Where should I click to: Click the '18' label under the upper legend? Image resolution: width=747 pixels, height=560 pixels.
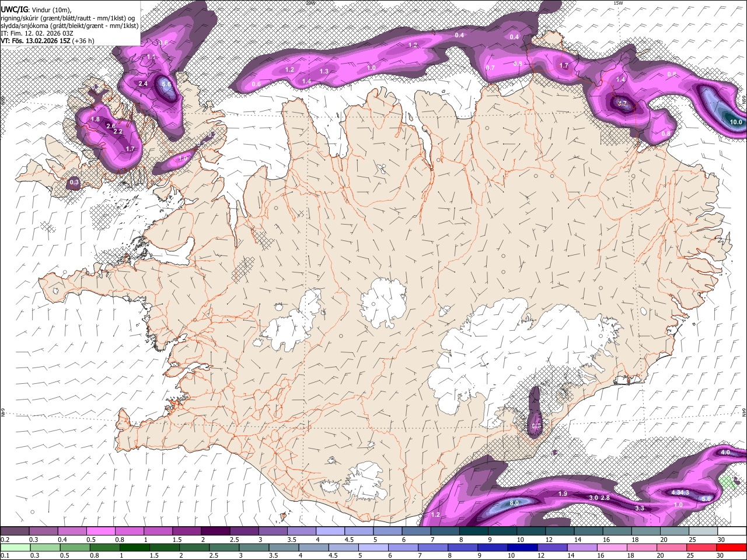[636, 540]
